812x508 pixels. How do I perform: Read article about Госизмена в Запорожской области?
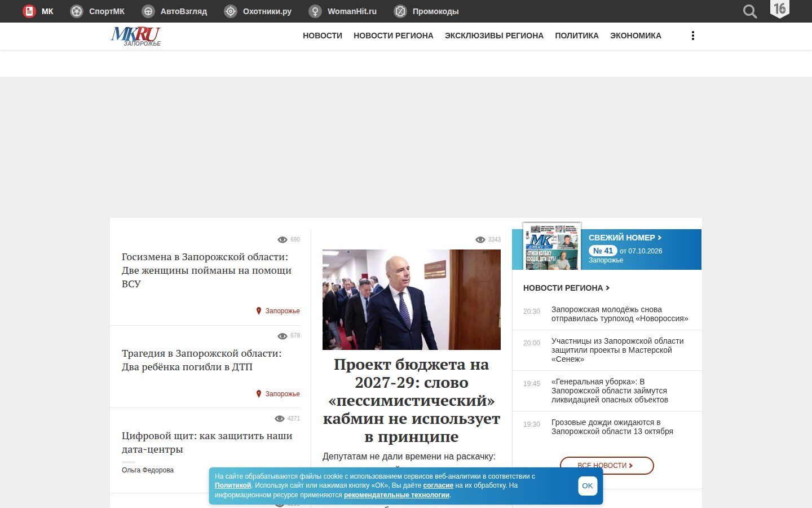(207, 270)
